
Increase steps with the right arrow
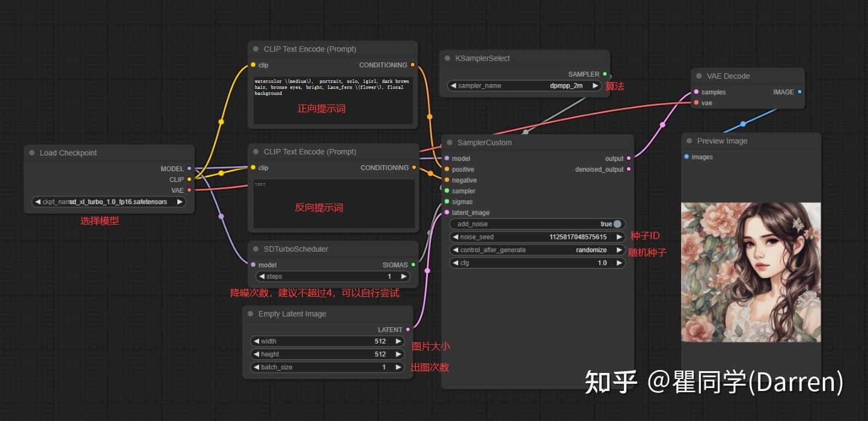click(x=404, y=277)
